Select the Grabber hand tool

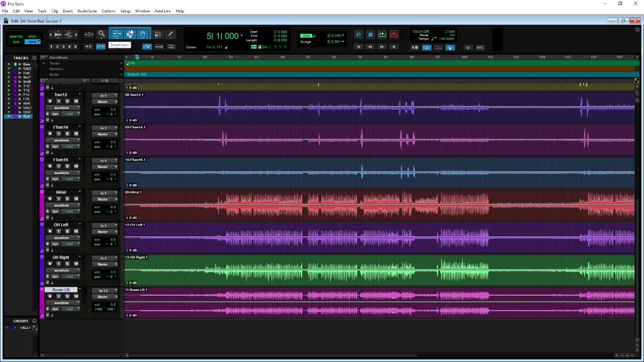(x=143, y=34)
